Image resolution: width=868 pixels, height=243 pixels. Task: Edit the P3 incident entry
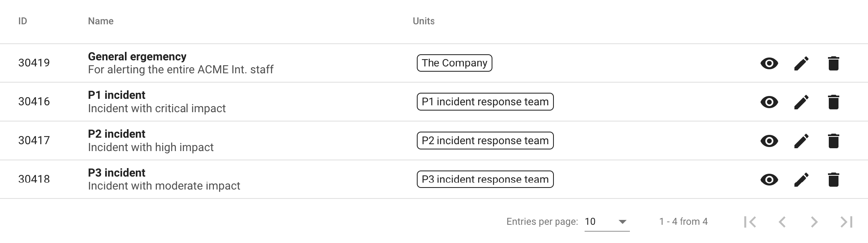point(801,179)
